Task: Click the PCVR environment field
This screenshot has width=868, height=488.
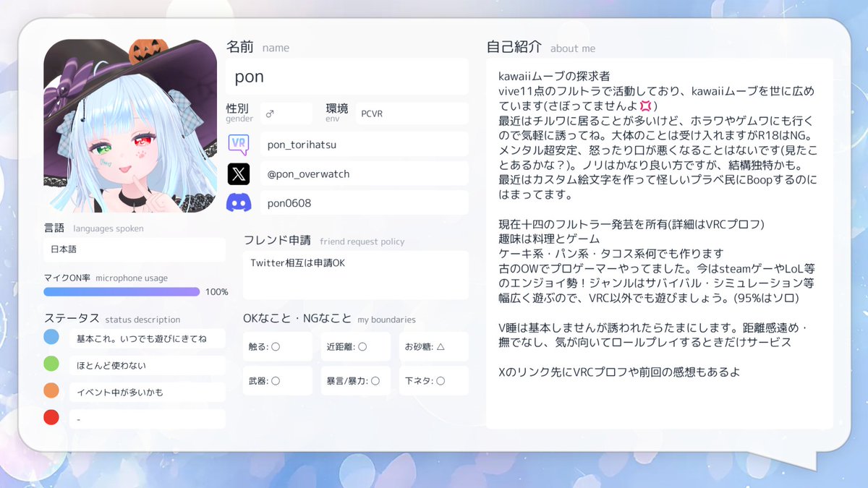Action: (412, 114)
